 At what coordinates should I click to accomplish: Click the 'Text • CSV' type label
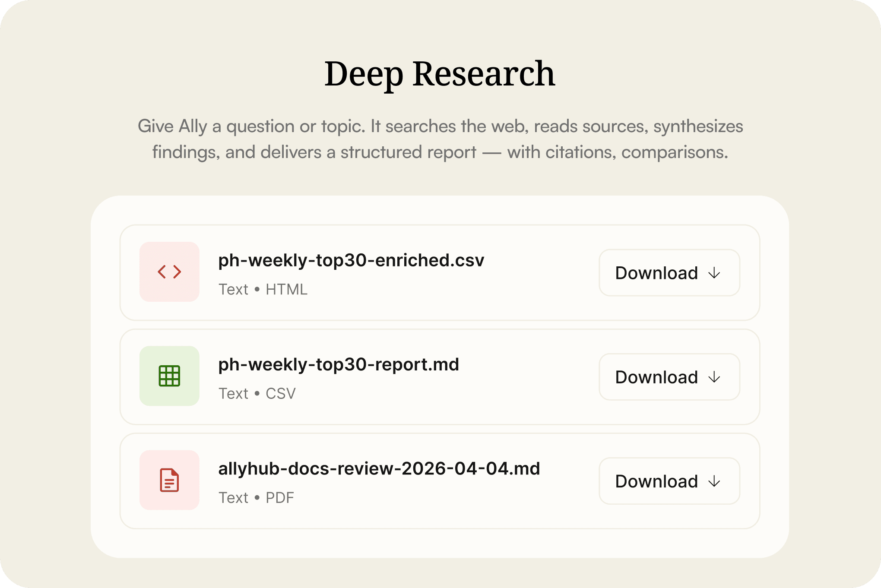pos(257,394)
